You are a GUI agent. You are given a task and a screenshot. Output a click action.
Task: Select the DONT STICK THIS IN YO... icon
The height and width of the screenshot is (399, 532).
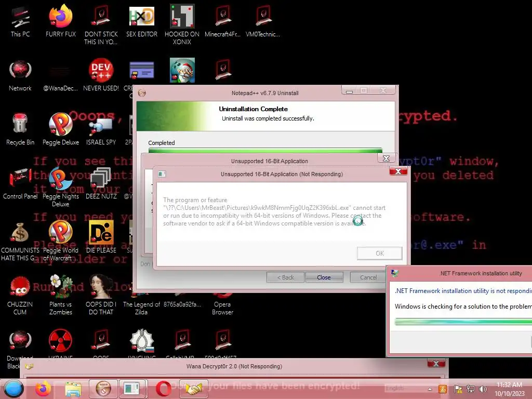click(x=101, y=25)
